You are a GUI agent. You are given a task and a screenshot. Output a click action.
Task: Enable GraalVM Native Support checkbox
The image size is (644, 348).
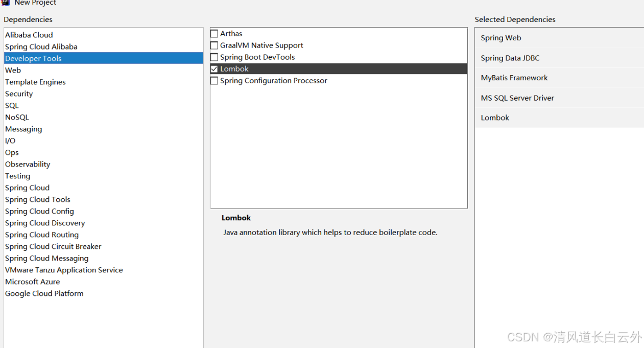[214, 45]
